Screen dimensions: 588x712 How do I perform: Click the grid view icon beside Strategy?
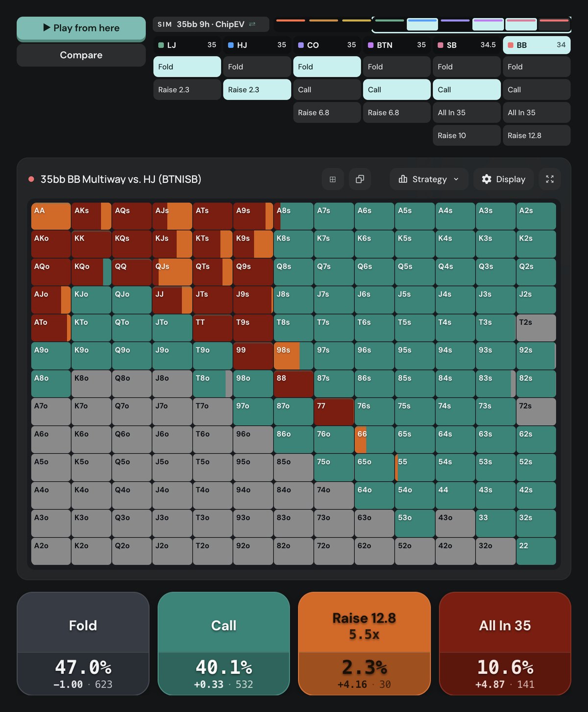point(333,179)
